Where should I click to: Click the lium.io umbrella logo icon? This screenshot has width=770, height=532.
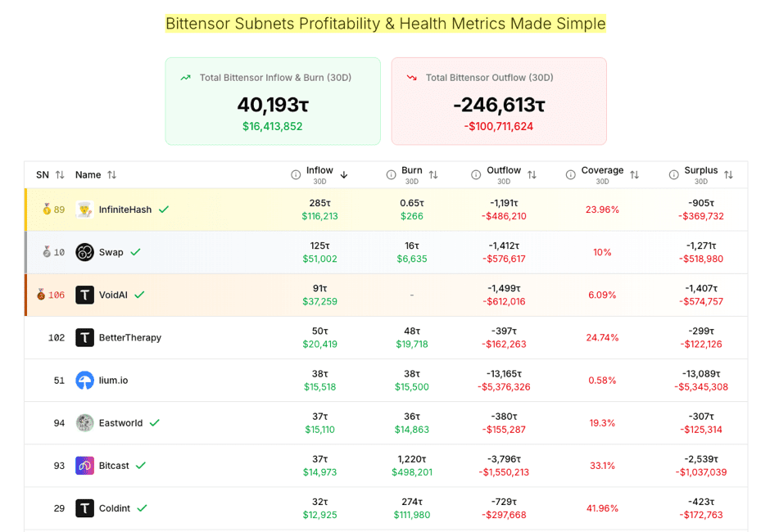pyautogui.click(x=84, y=381)
